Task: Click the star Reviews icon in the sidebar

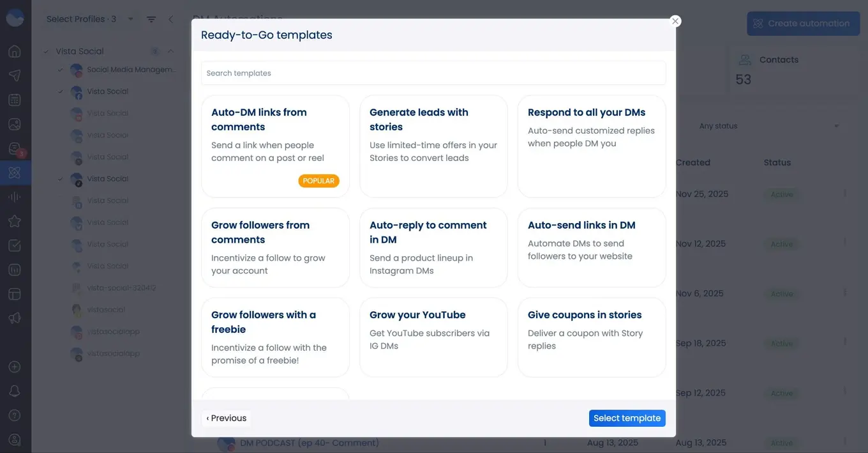Action: tap(15, 221)
